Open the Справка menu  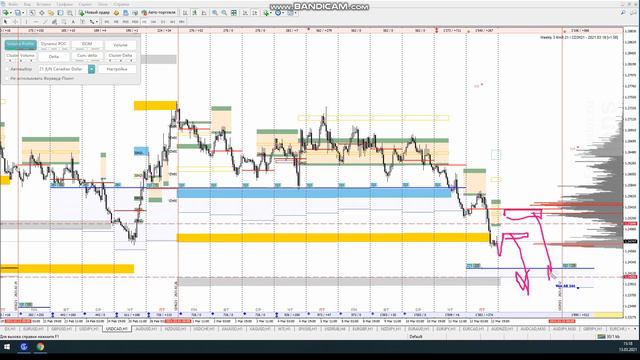pyautogui.click(x=121, y=4)
